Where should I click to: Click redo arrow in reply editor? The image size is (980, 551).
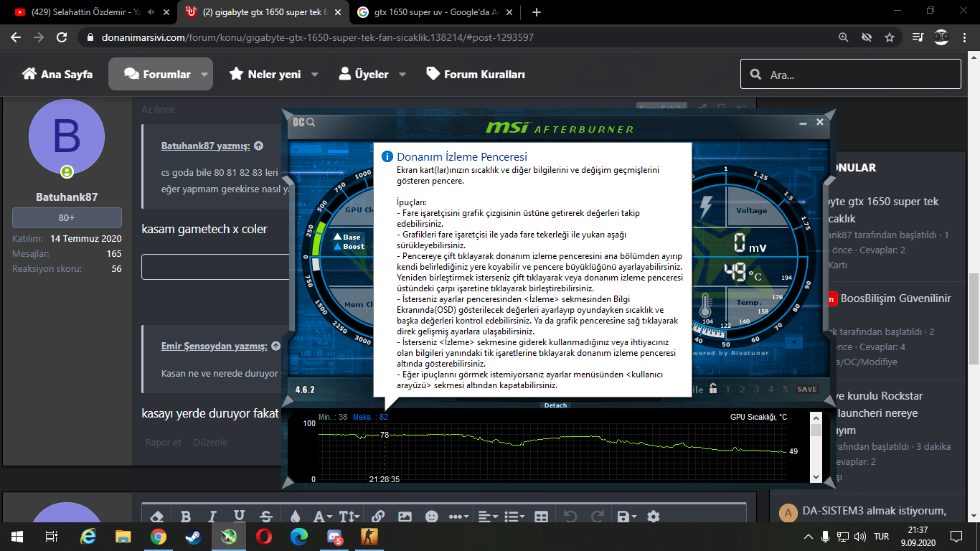tap(597, 517)
